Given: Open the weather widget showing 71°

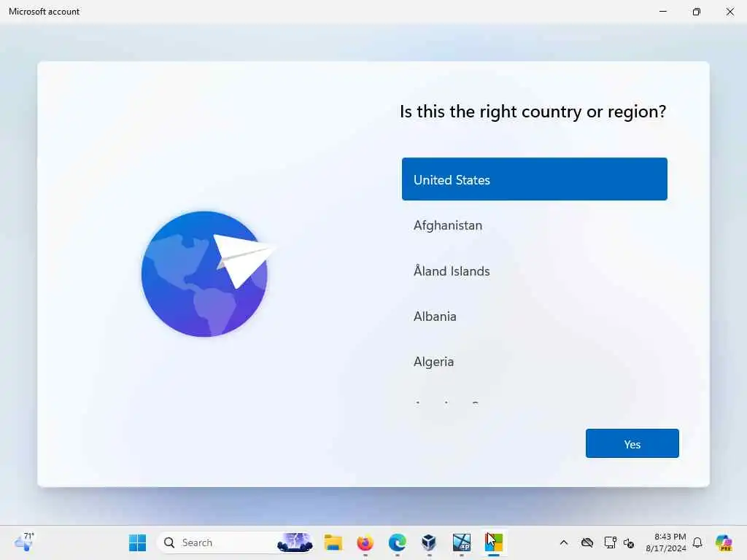Looking at the screenshot, I should coord(23,542).
